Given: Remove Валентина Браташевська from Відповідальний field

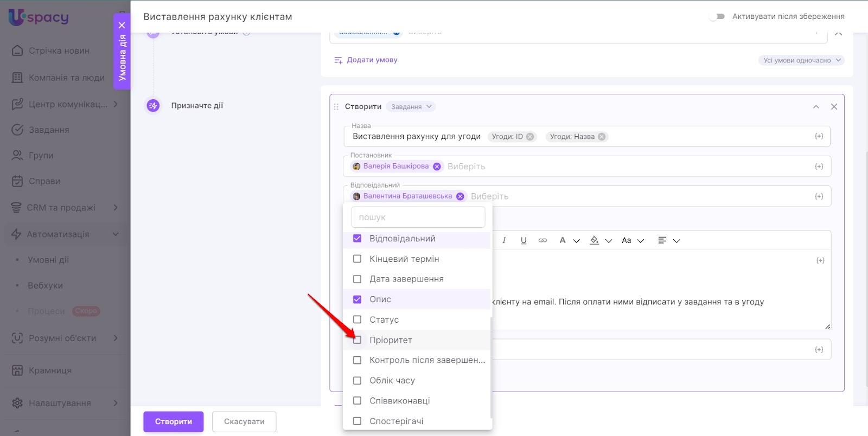Looking at the screenshot, I should 460,196.
